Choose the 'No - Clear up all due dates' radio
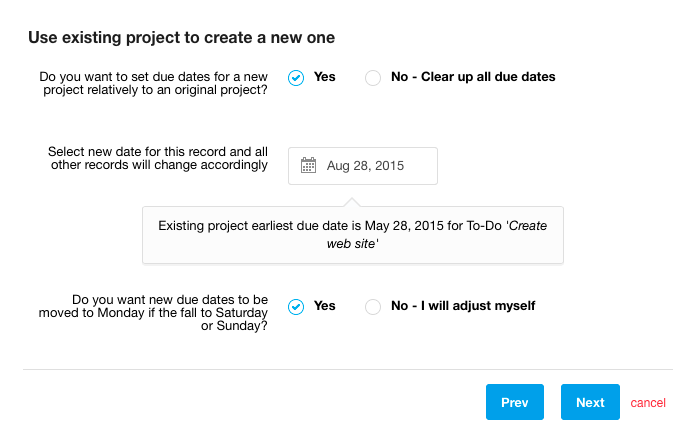Image resolution: width=695 pixels, height=443 pixels. (x=373, y=78)
